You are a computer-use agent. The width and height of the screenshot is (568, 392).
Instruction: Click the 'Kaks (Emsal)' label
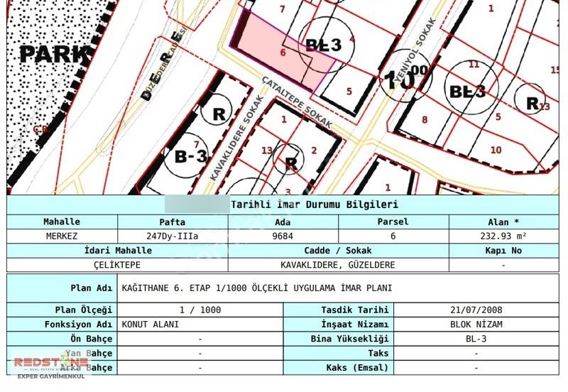(x=357, y=368)
